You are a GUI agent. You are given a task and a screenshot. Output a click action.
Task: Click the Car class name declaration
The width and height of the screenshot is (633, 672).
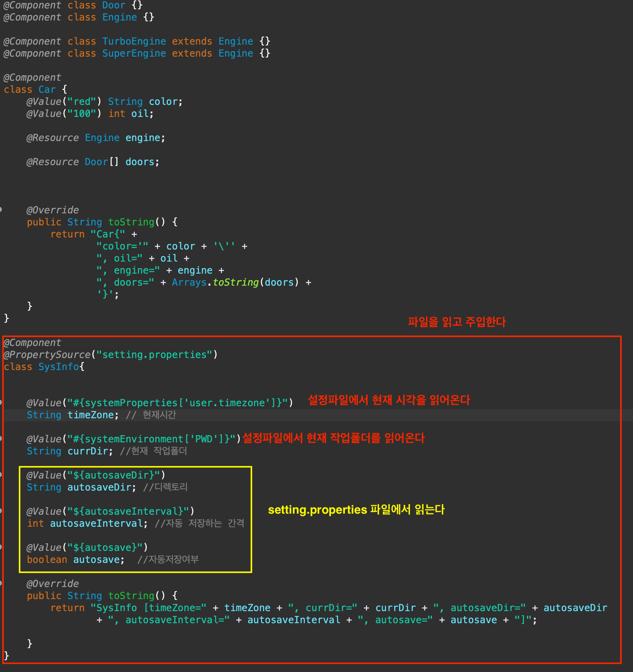pyautogui.click(x=47, y=89)
